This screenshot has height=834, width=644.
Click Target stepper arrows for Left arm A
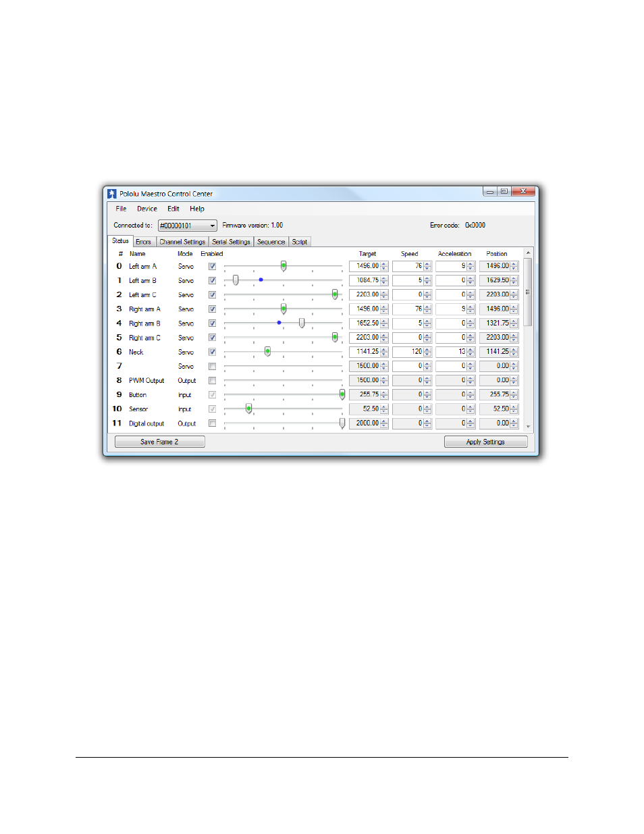(384, 266)
